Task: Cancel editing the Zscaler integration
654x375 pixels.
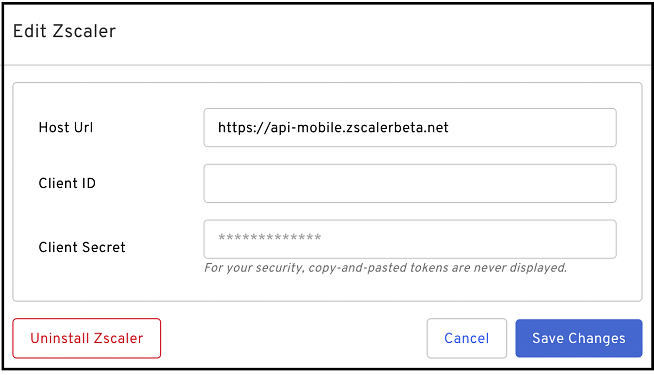Action: (x=467, y=338)
